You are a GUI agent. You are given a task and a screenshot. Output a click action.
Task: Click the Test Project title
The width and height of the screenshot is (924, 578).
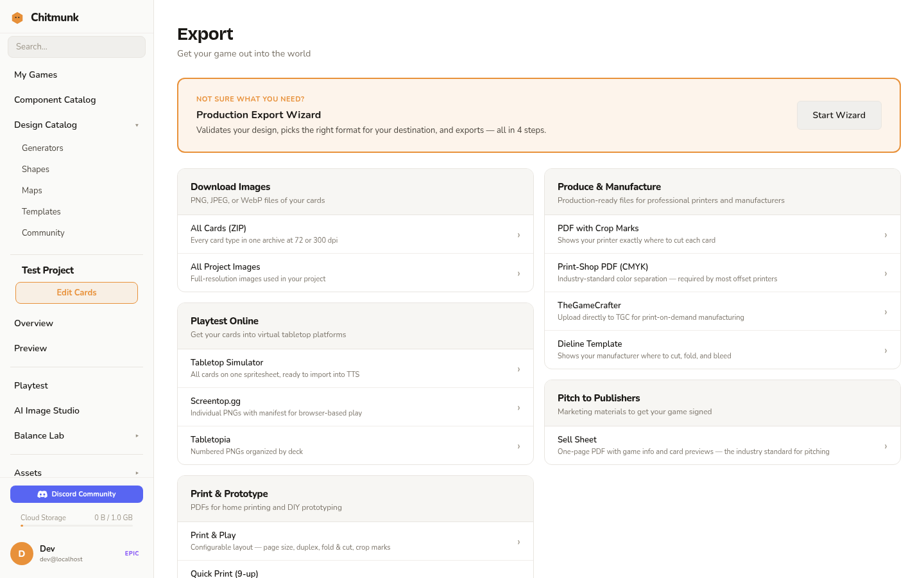pyautogui.click(x=47, y=270)
